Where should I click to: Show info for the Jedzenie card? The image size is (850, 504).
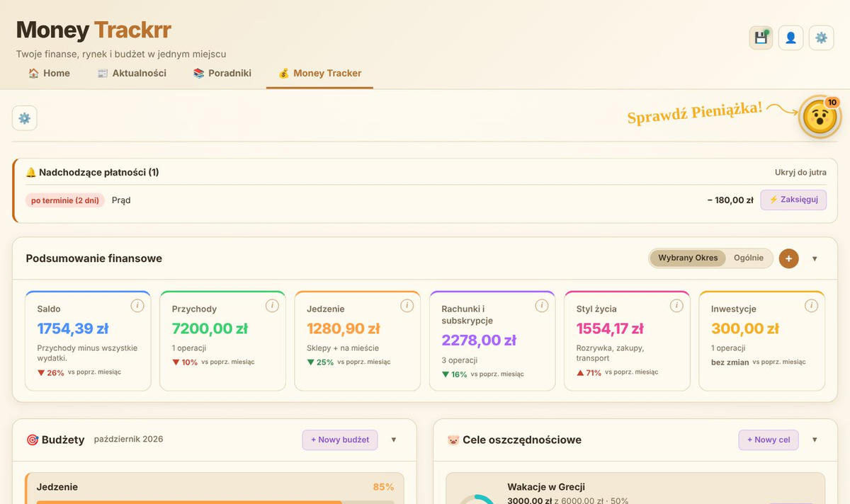tap(407, 306)
